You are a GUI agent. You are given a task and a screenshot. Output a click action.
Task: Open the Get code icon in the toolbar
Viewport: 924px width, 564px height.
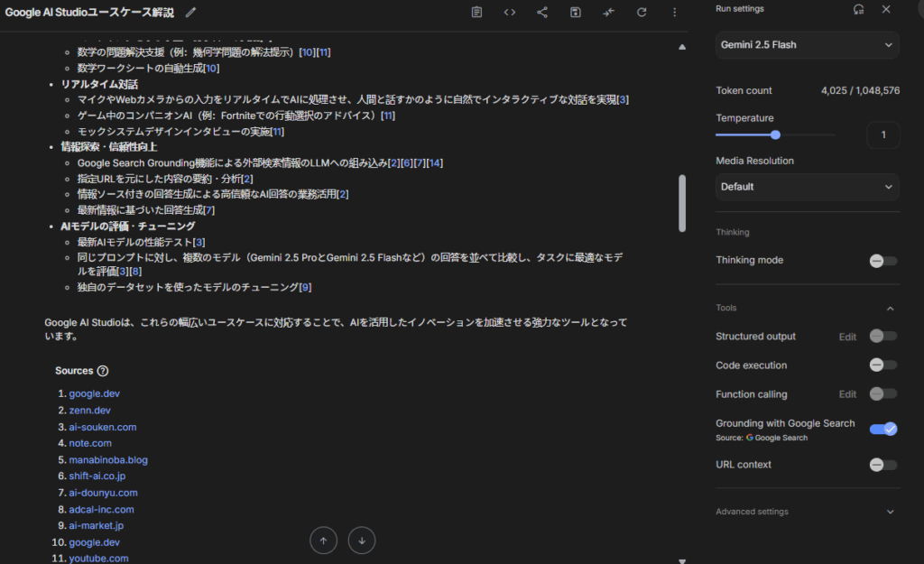point(510,12)
